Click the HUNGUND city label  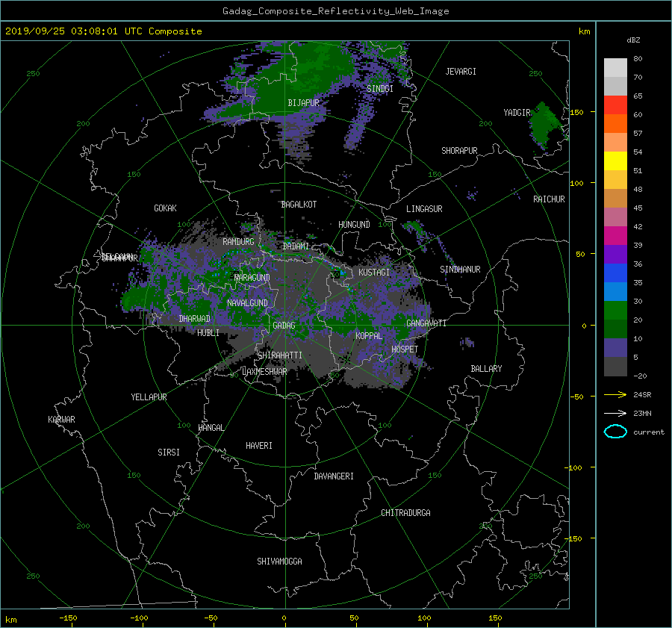click(x=354, y=225)
